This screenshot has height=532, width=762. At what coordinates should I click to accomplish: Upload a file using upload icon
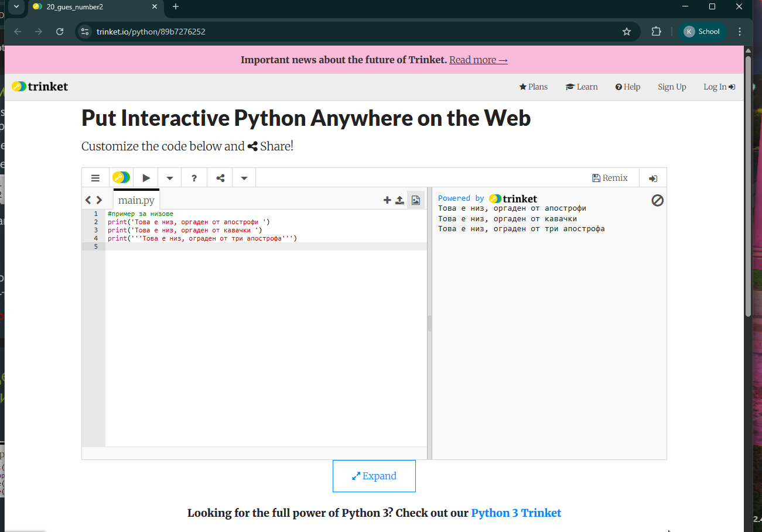click(399, 200)
